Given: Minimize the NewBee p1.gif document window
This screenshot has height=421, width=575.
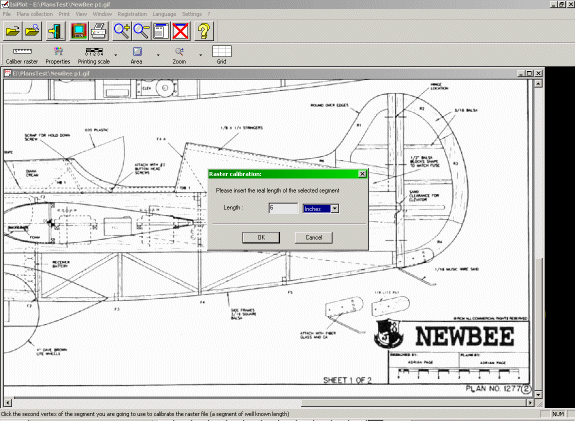Looking at the screenshot, I should pos(521,73).
